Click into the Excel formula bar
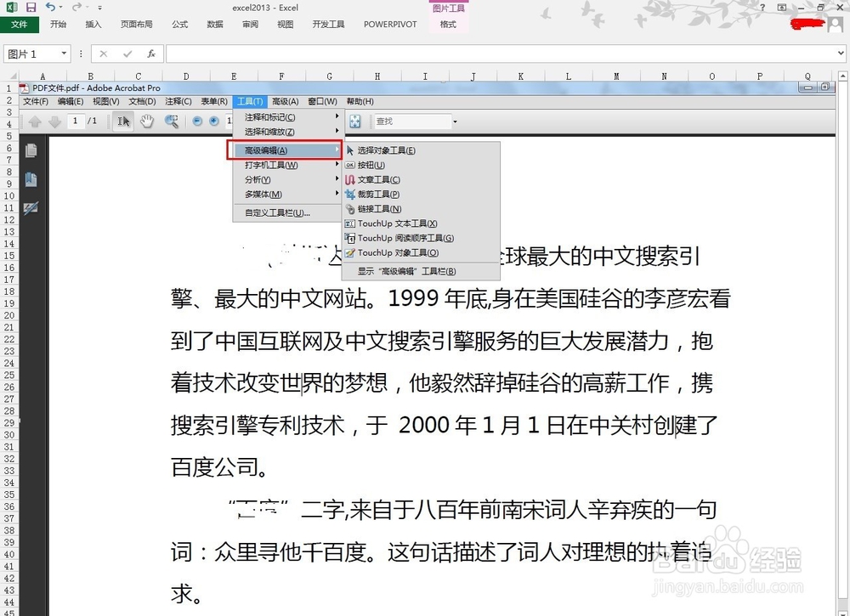850x616 pixels. click(x=501, y=54)
